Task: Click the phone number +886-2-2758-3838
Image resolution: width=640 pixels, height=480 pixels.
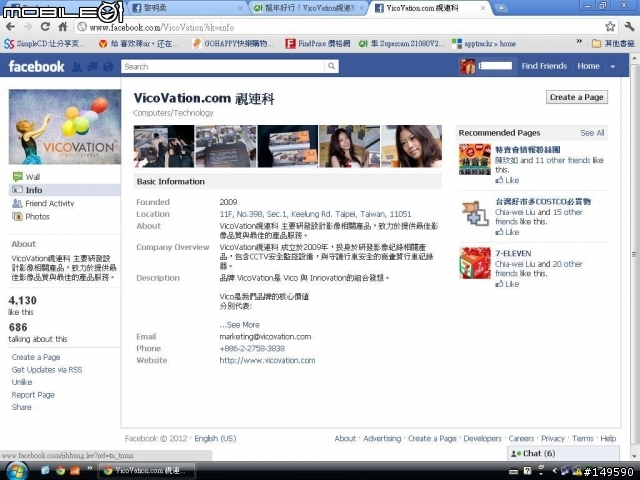Action: pyautogui.click(x=252, y=349)
